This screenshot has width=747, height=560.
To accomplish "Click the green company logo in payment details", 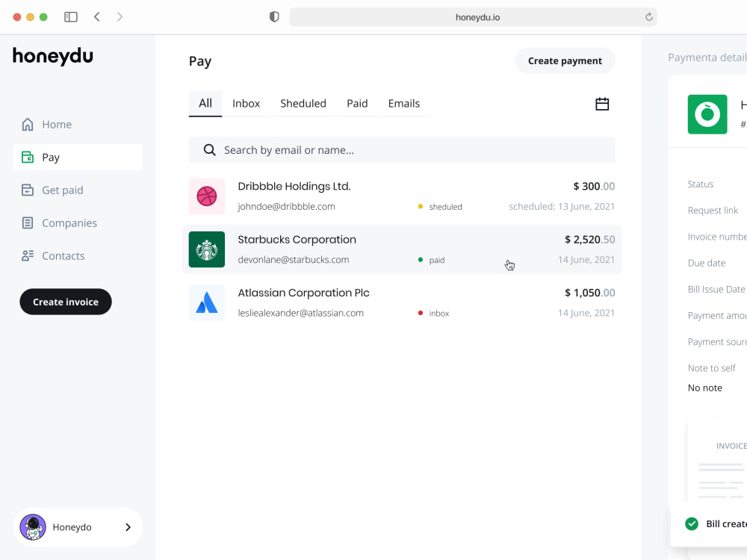I will point(707,114).
